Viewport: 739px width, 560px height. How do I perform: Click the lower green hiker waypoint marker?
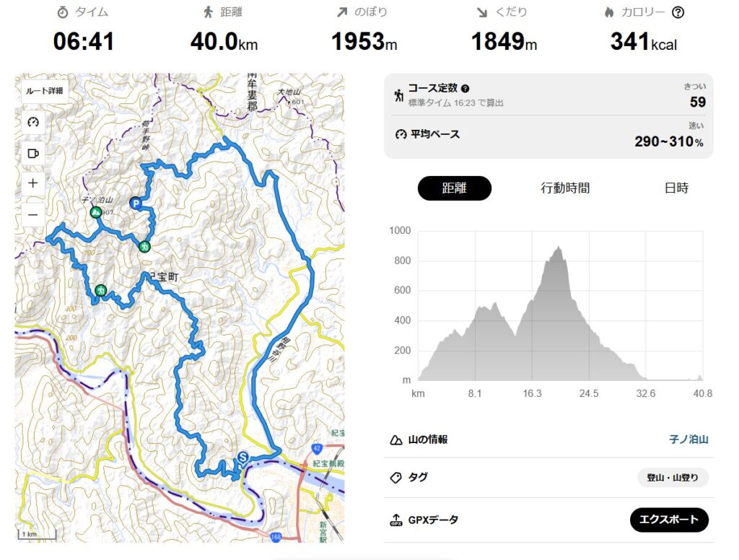[x=101, y=290]
